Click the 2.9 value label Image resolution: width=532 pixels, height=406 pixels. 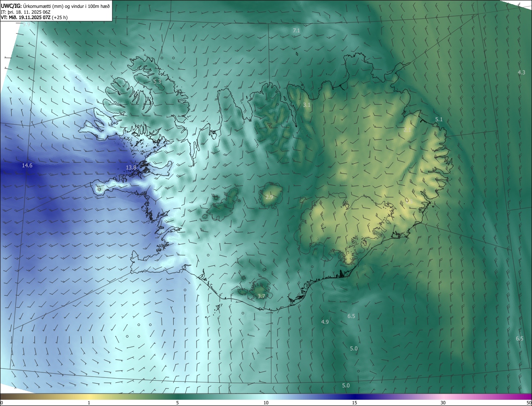269,197
